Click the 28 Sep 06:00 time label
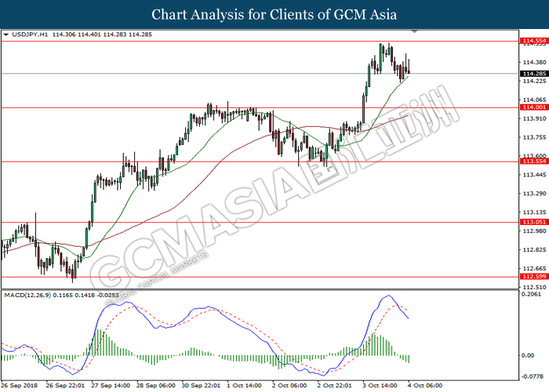 click(156, 386)
